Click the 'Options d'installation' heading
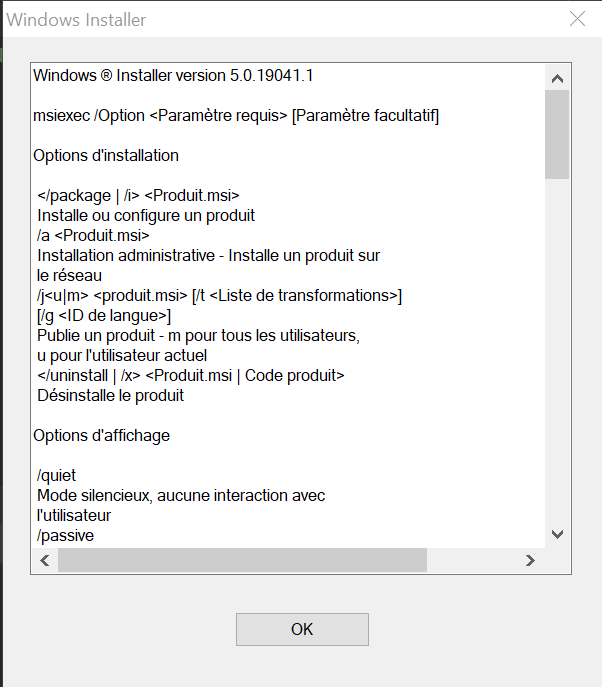The image size is (602, 687). [x=106, y=156]
